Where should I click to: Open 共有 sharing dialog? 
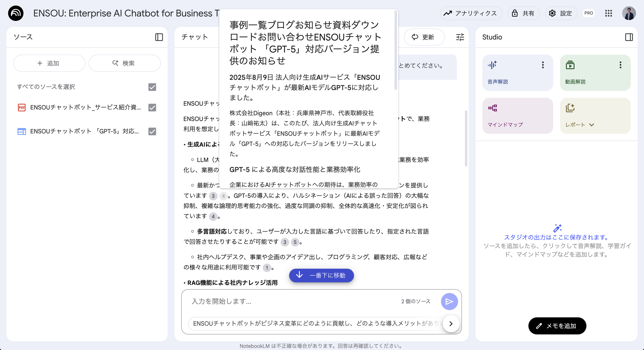[524, 13]
